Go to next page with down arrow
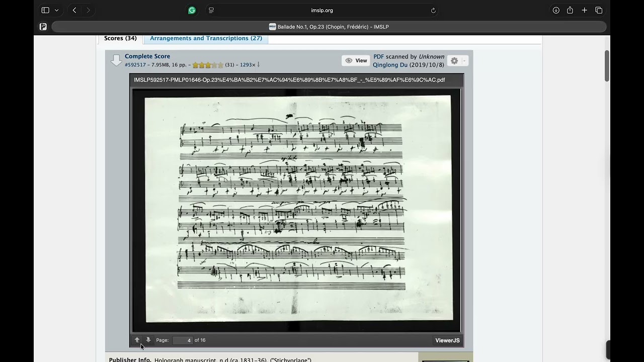 pyautogui.click(x=148, y=340)
